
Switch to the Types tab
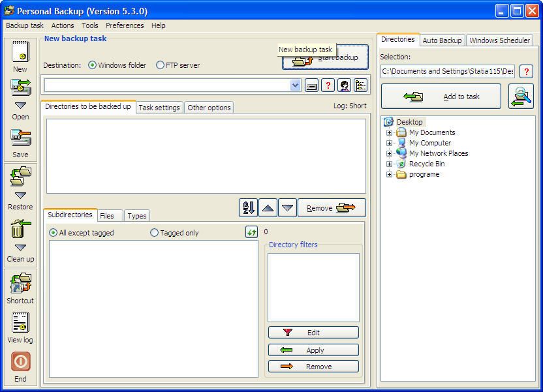click(x=137, y=216)
